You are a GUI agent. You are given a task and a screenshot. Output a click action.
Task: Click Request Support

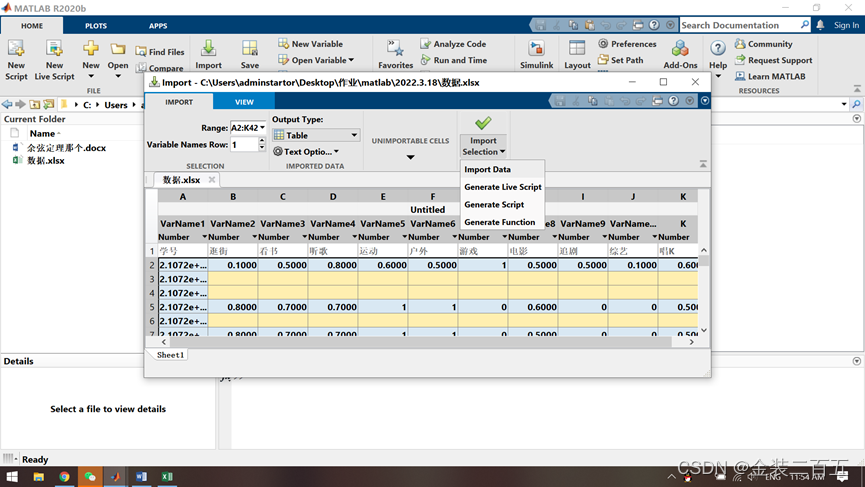(x=773, y=60)
